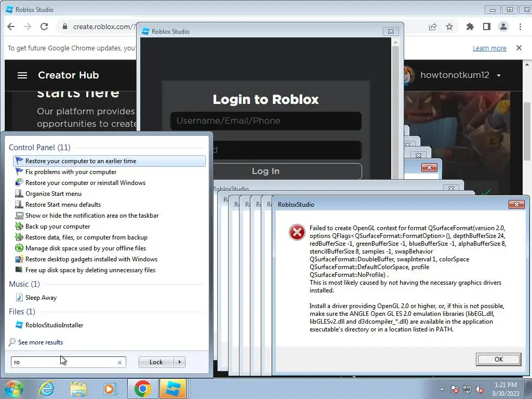
Task: Click the Windows Start orb
Action: click(x=14, y=389)
